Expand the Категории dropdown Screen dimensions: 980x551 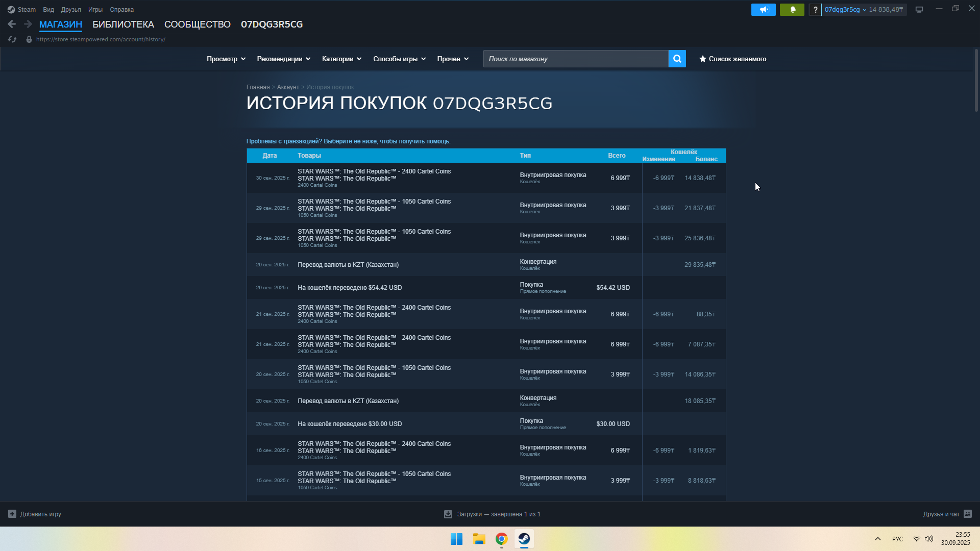[341, 59]
